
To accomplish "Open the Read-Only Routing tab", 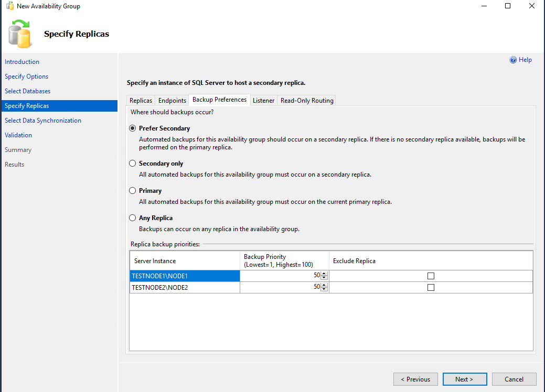I will click(307, 100).
